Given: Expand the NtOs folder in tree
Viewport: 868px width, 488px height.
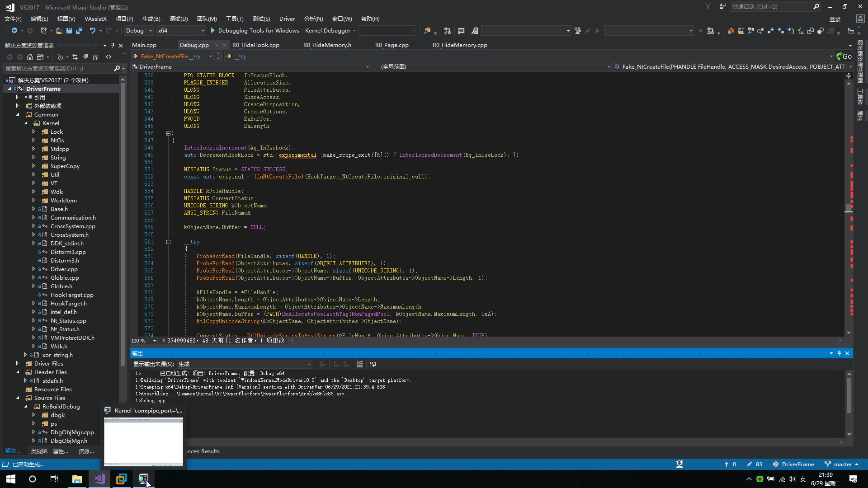Looking at the screenshot, I should coord(33,141).
